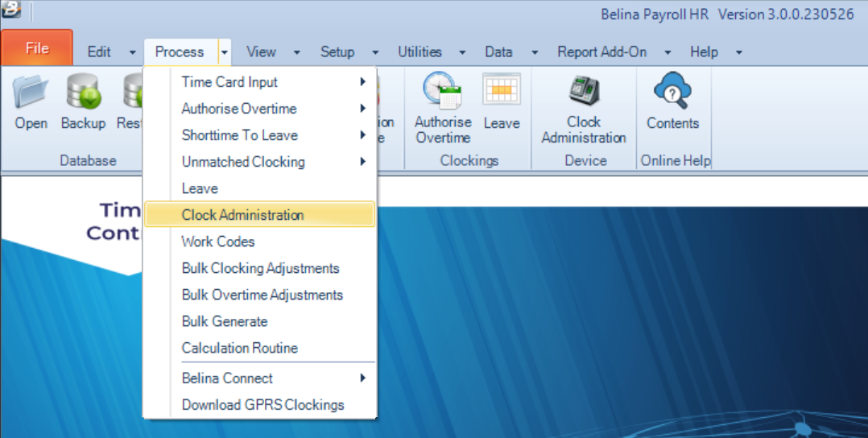The height and width of the screenshot is (438, 868).
Task: Select Bulk Clocking Adjustments
Action: [259, 268]
